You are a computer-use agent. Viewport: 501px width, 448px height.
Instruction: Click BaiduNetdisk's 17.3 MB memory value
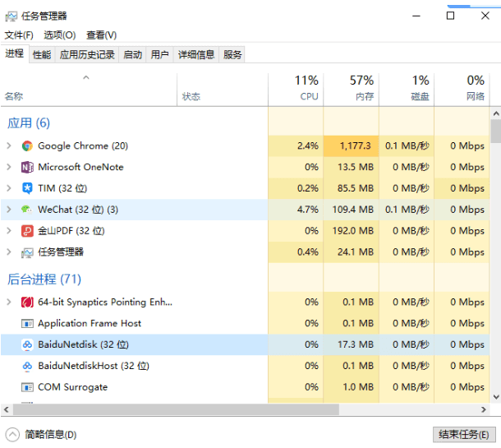[x=356, y=344]
